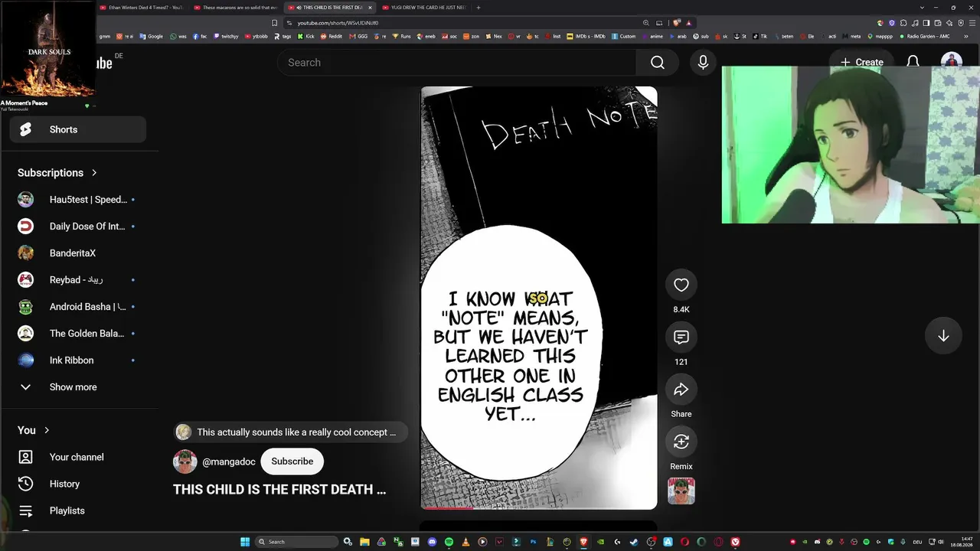Launch VLC from the taskbar
Image resolution: width=980 pixels, height=551 pixels.
(x=465, y=542)
